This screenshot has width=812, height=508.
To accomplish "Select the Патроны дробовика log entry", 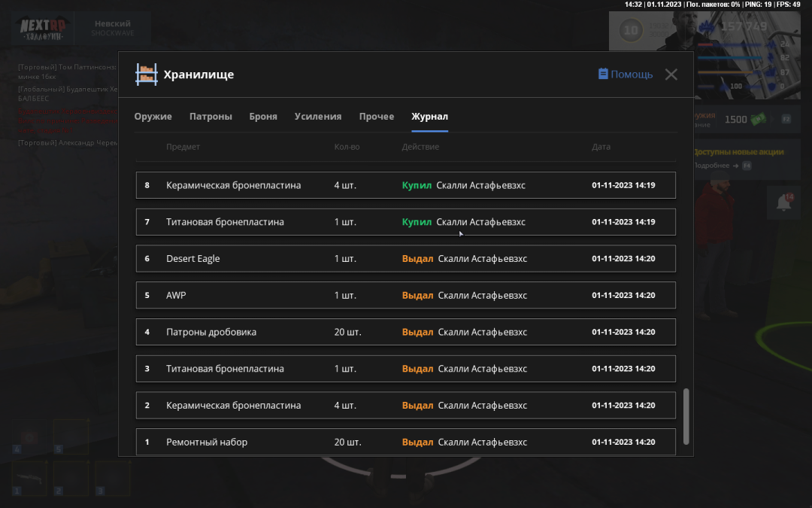I will tap(405, 333).
